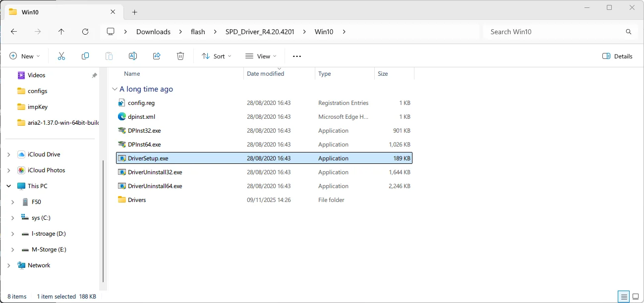Collapse the 'A long time ago' group
Viewport: 644px width, 303px height.
(115, 89)
